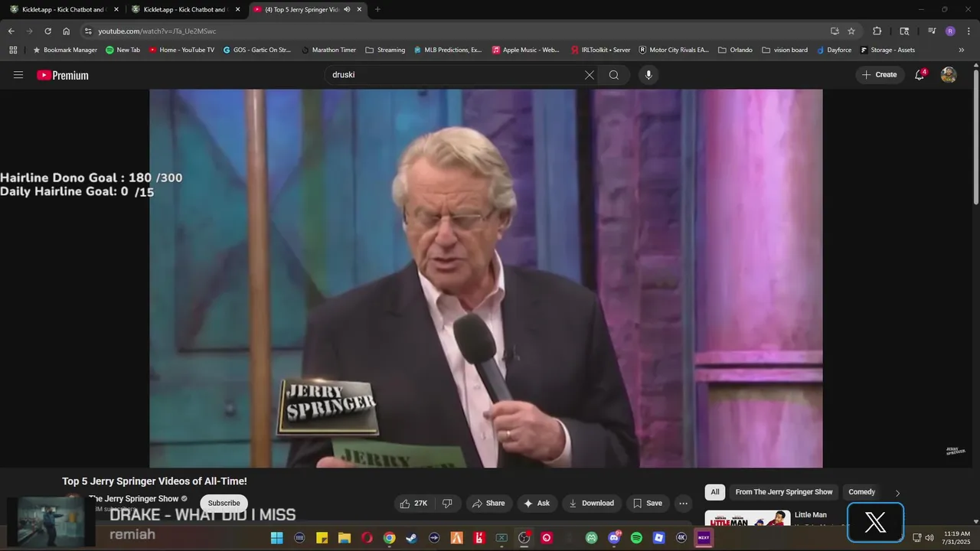
Task: Open the IRLToolkit Server bookmark
Action: tap(599, 50)
